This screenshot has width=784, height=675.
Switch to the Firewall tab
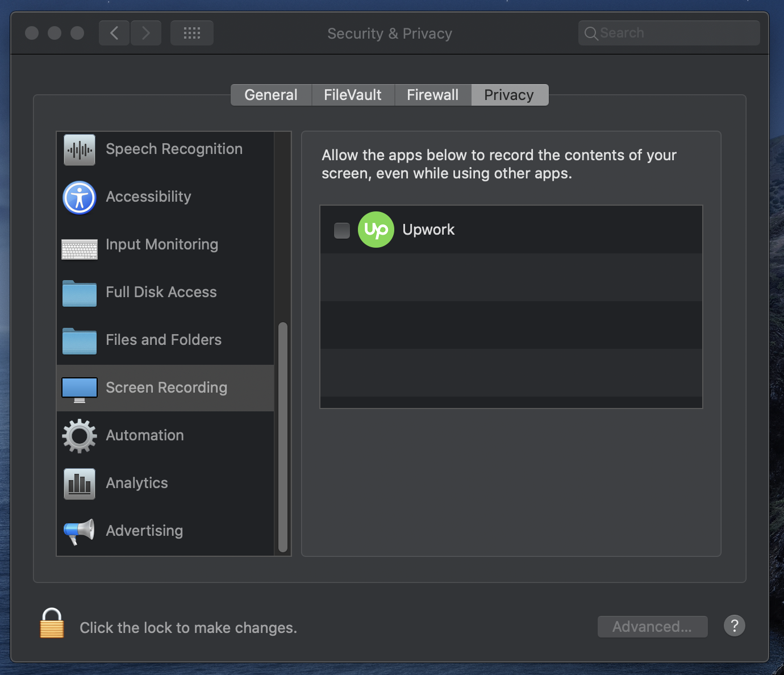pos(432,95)
